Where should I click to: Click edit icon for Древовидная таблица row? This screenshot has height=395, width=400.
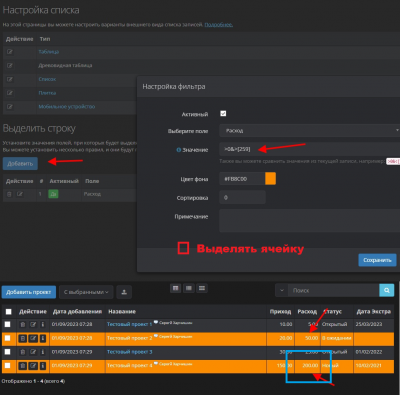point(10,65)
